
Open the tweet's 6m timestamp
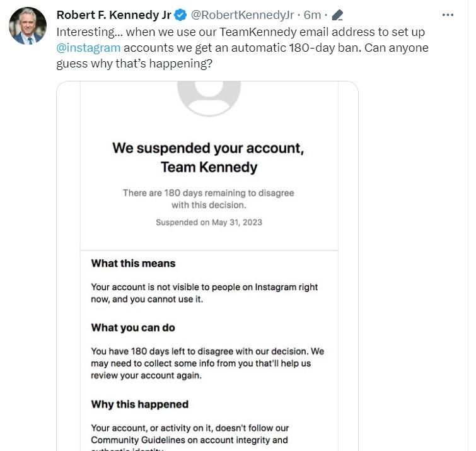click(x=312, y=15)
